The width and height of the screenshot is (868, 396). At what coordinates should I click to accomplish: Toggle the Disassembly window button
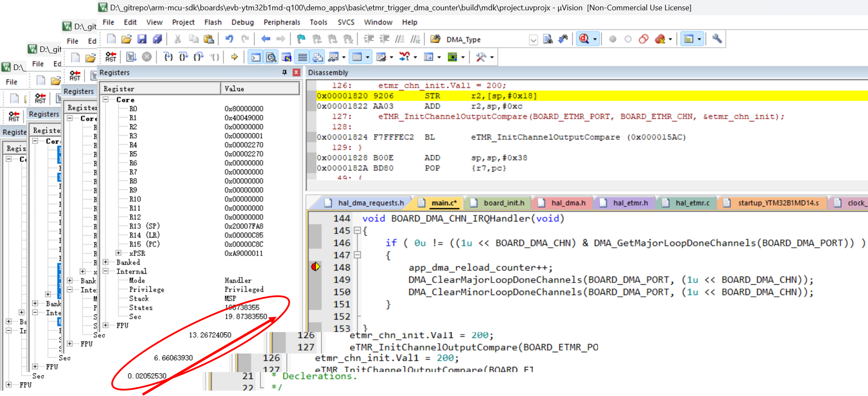click(271, 57)
